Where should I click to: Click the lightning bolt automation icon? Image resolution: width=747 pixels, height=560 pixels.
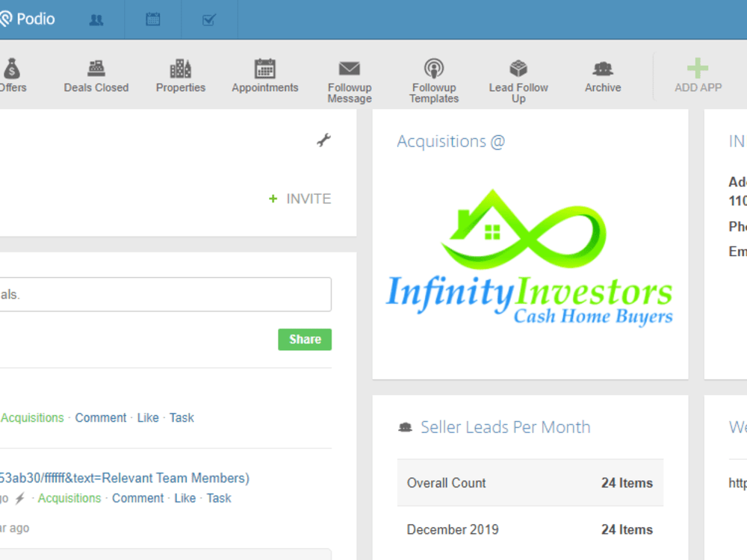coord(20,498)
